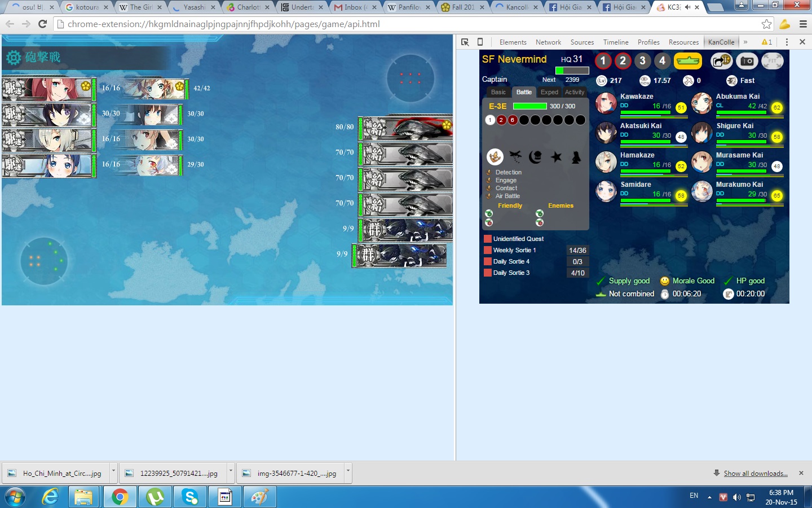Image resolution: width=812 pixels, height=508 pixels.
Task: Click Hamakaze's portrait
Action: 606,162
